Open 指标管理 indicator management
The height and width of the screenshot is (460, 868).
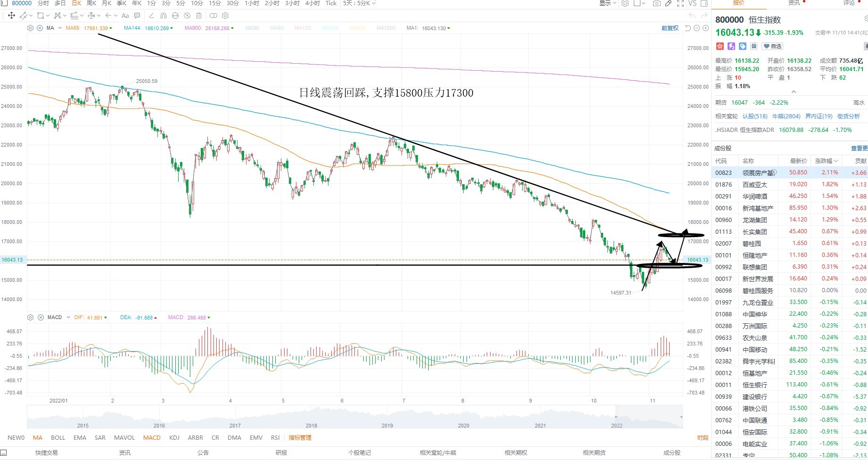coord(300,438)
